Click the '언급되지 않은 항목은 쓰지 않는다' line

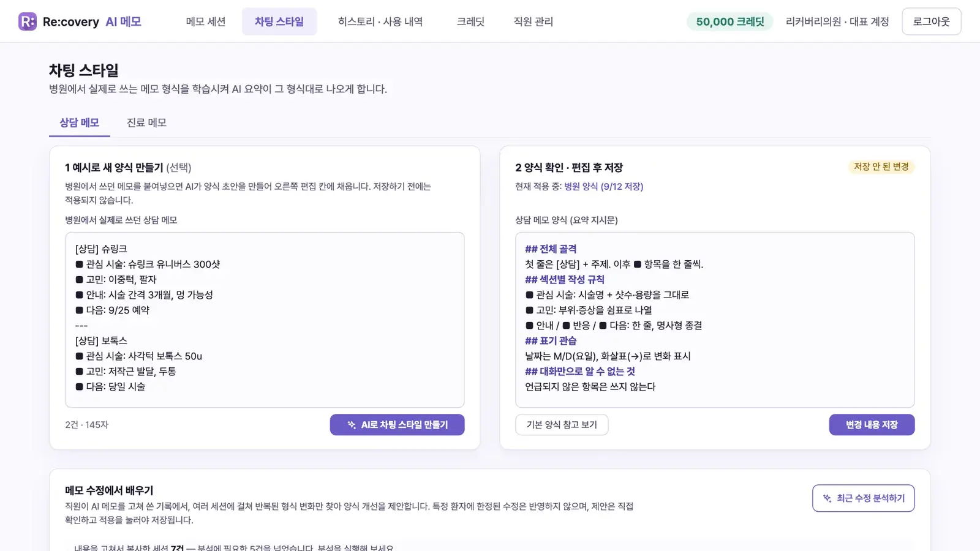click(x=590, y=387)
